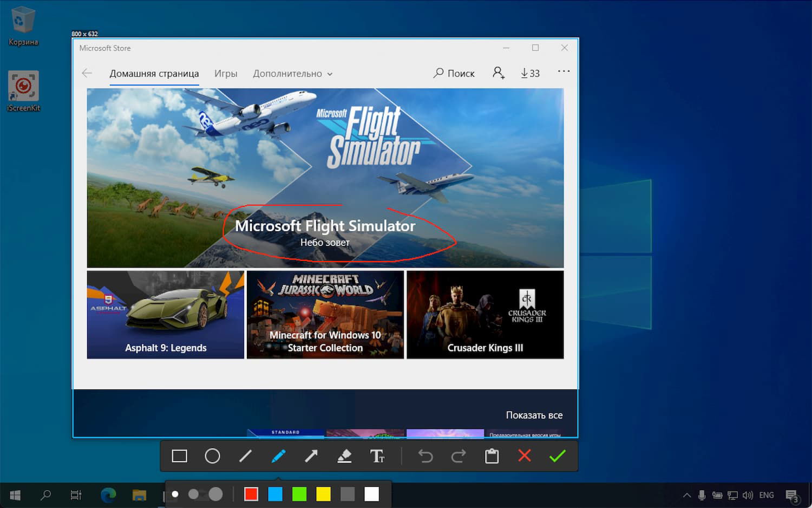Choose the largest pen thickness dot
The image size is (812, 508).
[215, 494]
